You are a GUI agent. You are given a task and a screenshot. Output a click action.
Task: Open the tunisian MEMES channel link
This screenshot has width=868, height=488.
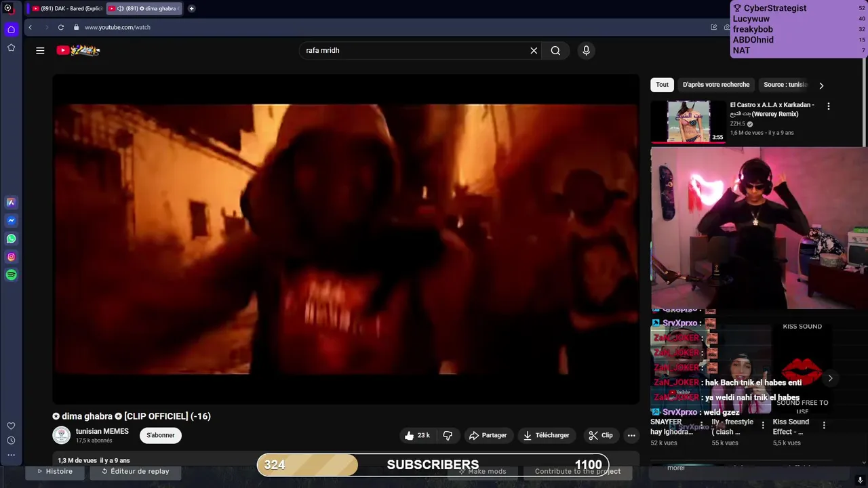102,431
